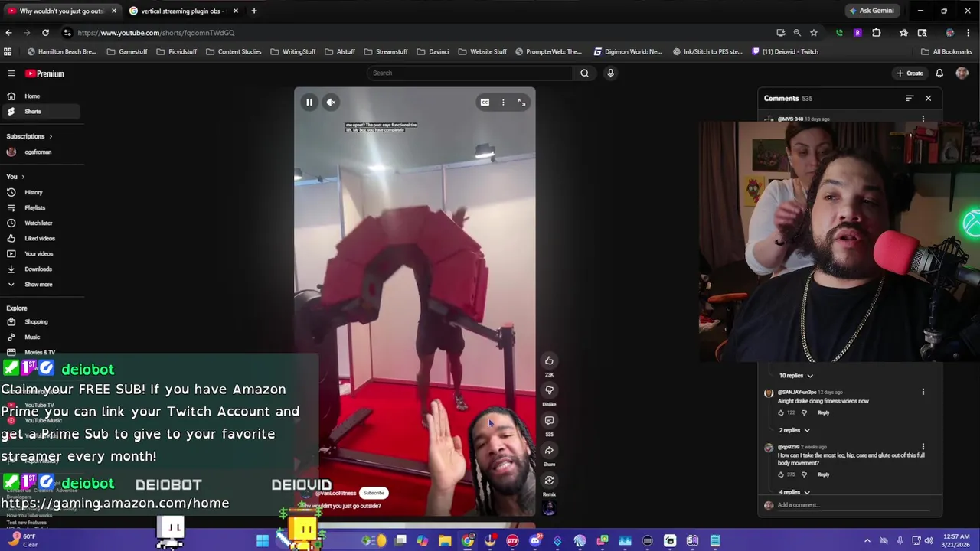Like the qp9259 full body movement comment

[782, 474]
